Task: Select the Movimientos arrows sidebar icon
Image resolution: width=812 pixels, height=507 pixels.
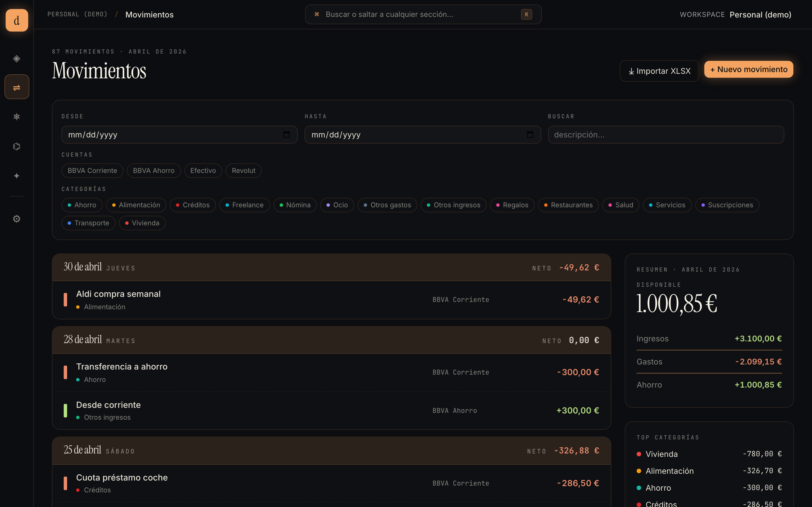Action: 17,87
